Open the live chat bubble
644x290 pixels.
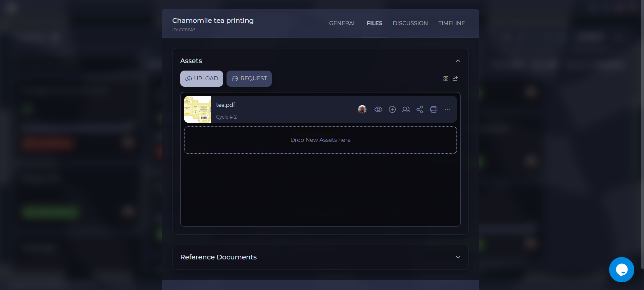(621, 270)
